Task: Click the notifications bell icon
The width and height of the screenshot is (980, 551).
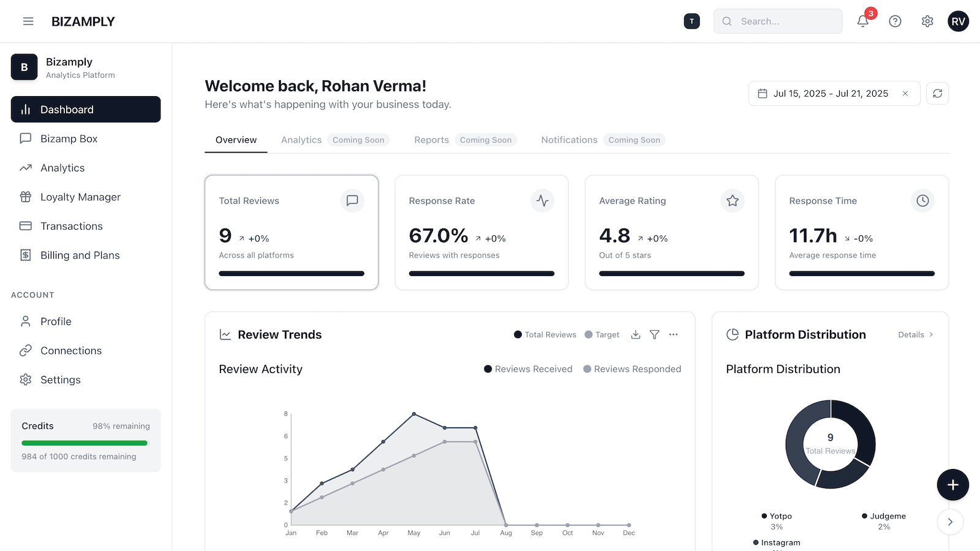Action: (862, 21)
